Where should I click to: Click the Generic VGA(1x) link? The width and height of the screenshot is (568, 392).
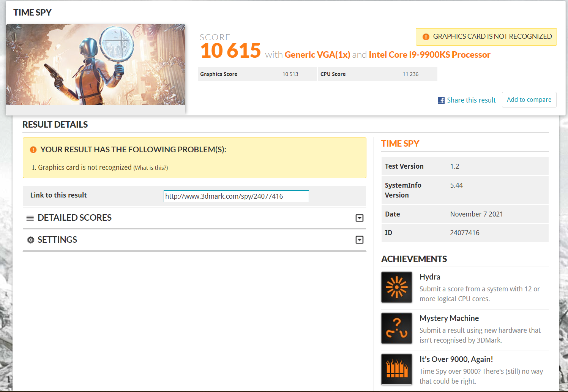(317, 55)
